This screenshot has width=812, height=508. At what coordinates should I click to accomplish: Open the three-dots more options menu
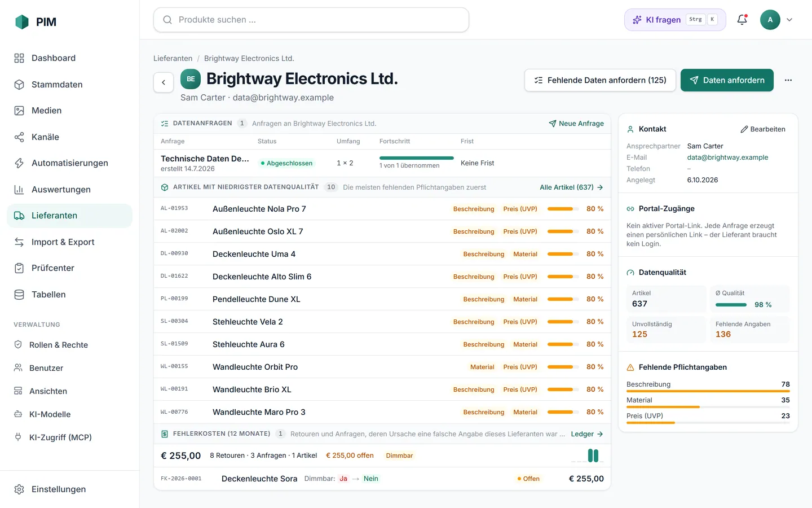[788, 80]
